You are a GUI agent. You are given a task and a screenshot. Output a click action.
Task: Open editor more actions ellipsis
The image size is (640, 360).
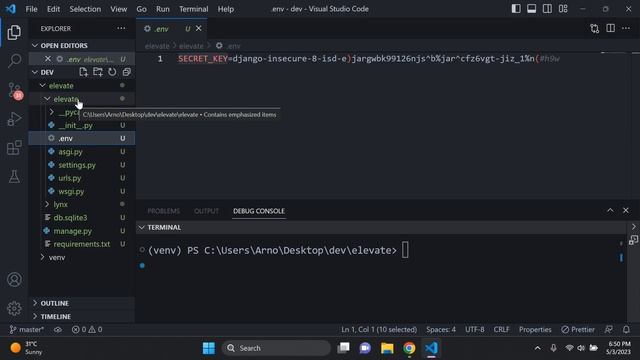626,29
